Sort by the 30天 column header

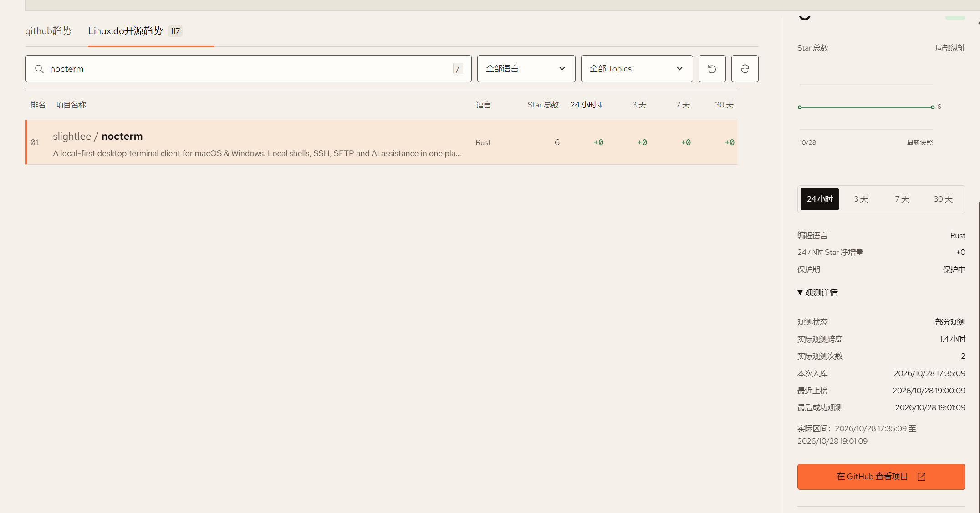[724, 105]
